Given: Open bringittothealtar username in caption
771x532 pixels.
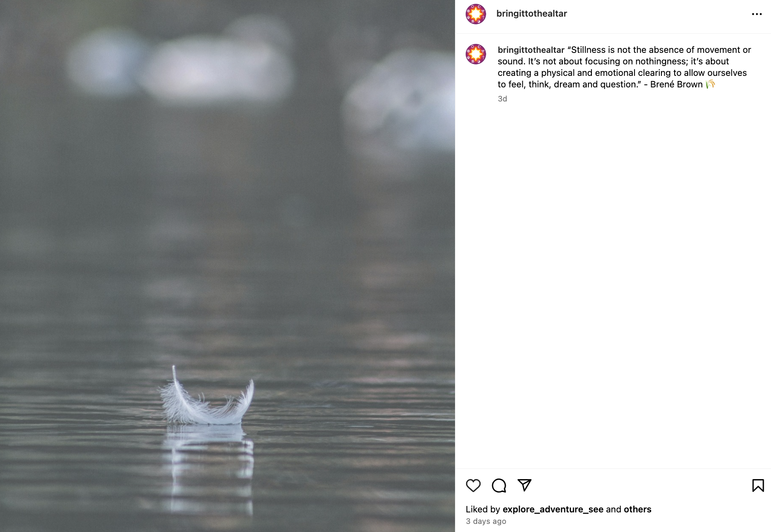Looking at the screenshot, I should (531, 50).
